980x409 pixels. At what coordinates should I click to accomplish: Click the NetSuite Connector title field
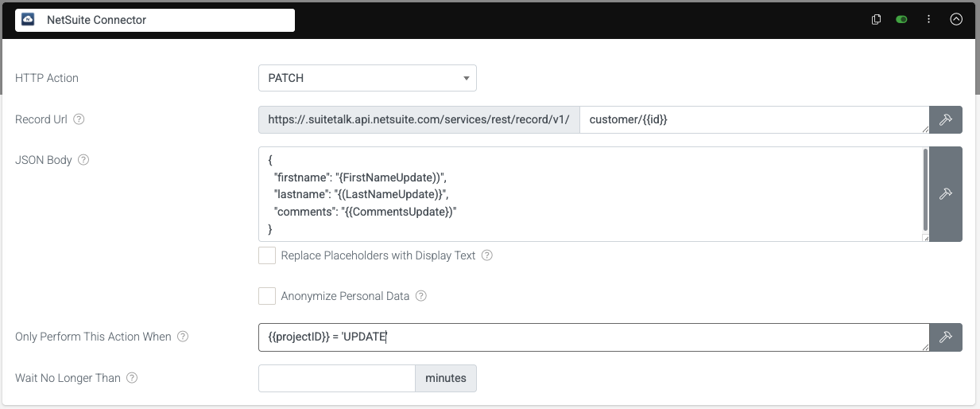[155, 20]
